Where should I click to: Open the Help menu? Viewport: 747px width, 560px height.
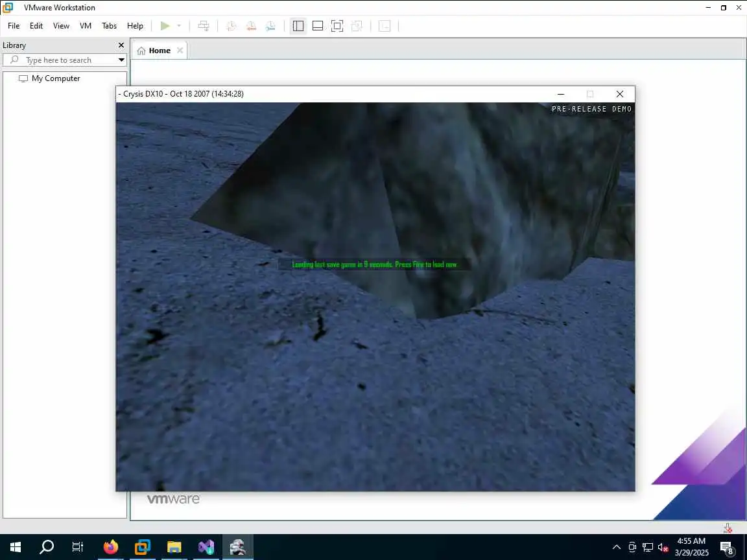pyautogui.click(x=135, y=26)
